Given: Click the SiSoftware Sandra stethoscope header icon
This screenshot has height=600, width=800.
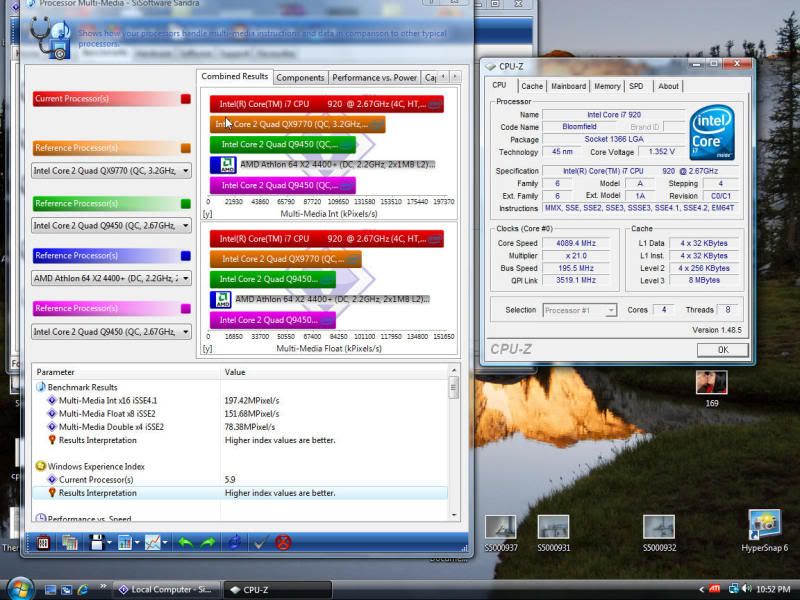Looking at the screenshot, I should point(50,37).
